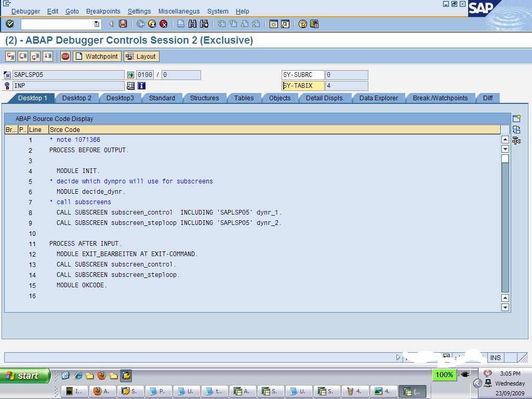
Task: Click the new session window icon on the right
Action: click(516, 118)
